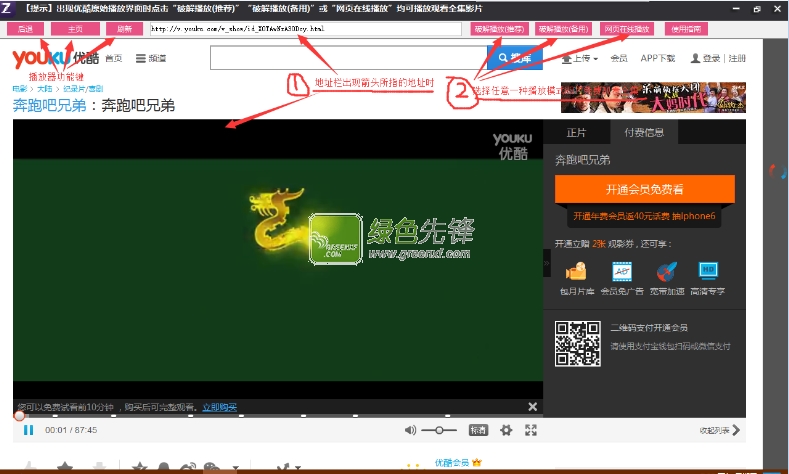This screenshot has width=789, height=474.
Task: Go to the pink 主页 home button
Action: (x=75, y=29)
